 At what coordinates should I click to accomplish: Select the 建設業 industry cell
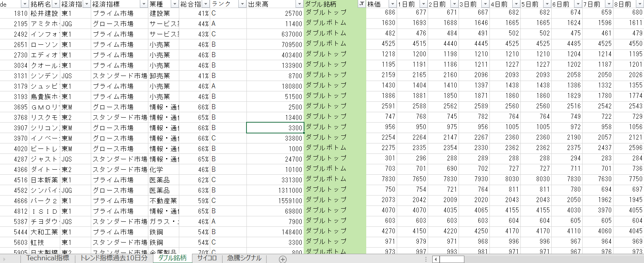point(164,13)
